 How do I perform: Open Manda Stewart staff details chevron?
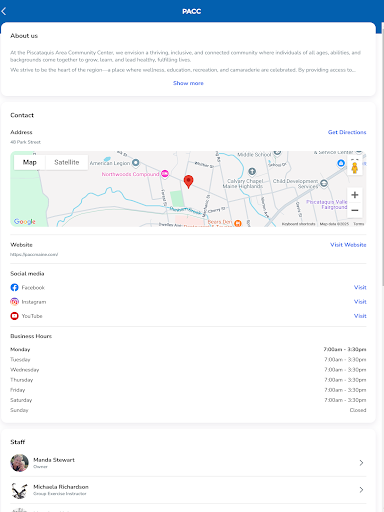click(361, 463)
